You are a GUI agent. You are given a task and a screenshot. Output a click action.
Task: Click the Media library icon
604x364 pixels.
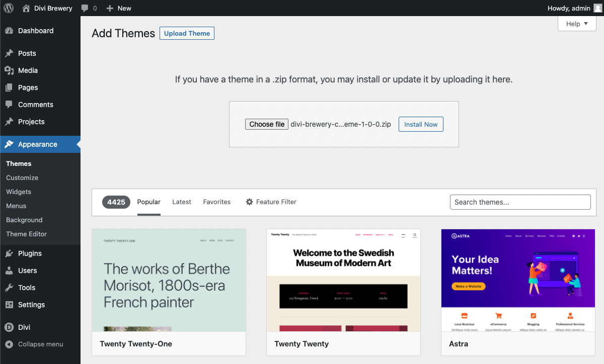(9, 70)
